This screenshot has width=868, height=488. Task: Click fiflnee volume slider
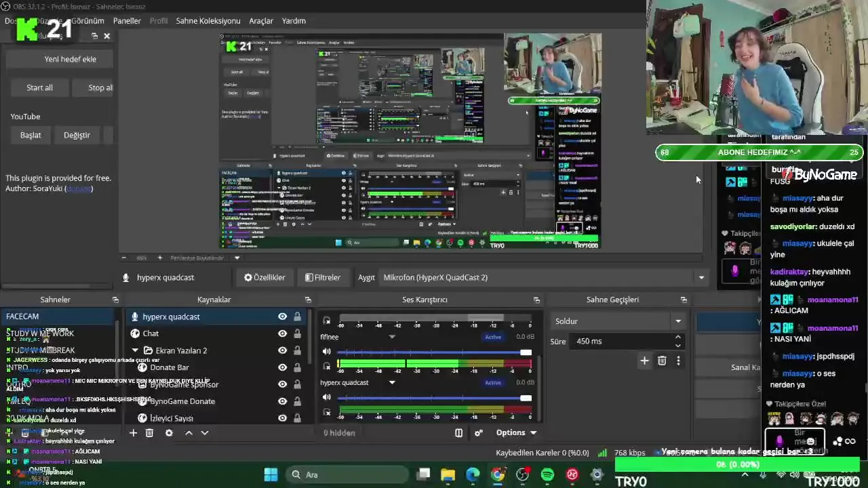coord(434,352)
